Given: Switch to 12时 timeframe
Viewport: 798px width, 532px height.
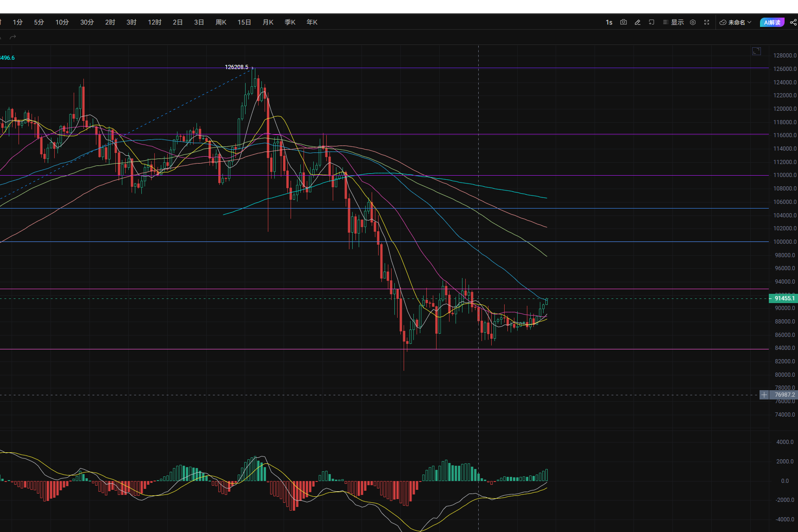Looking at the screenshot, I should (154, 22).
